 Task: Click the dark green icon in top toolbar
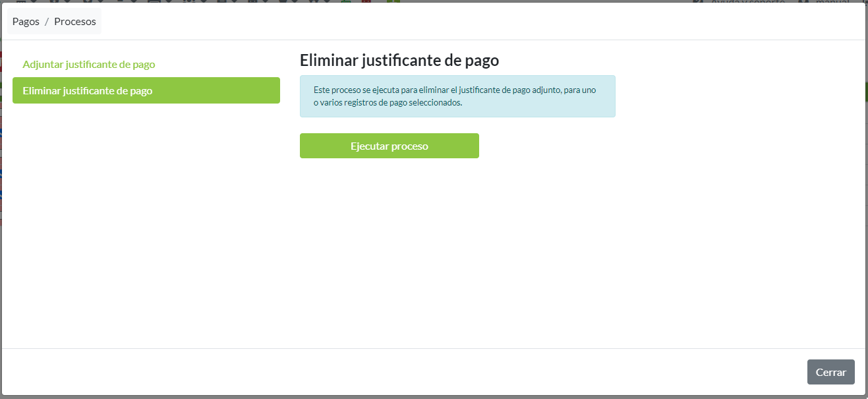(346, 1)
